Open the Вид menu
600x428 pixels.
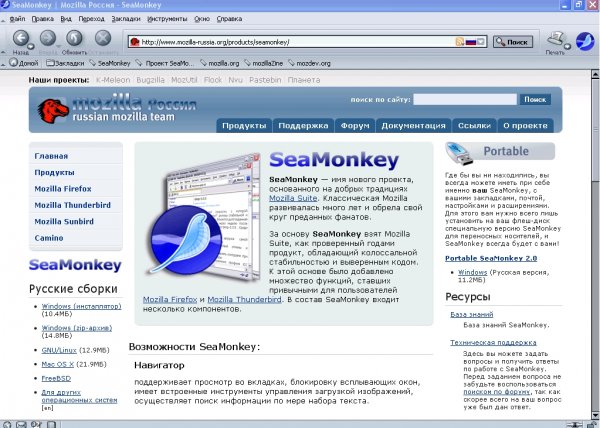pos(66,19)
